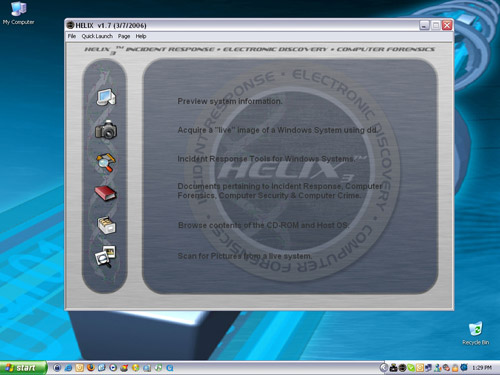Click the Windows start button

(23, 368)
